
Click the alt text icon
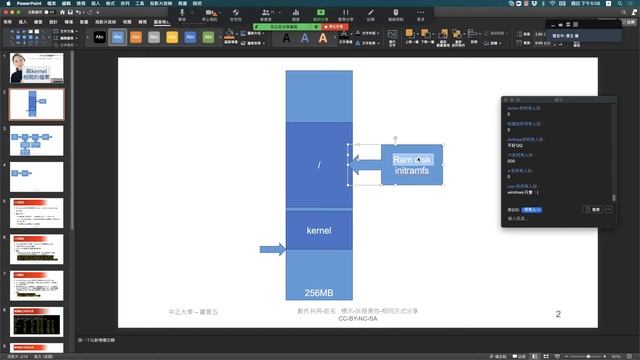tap(392, 35)
